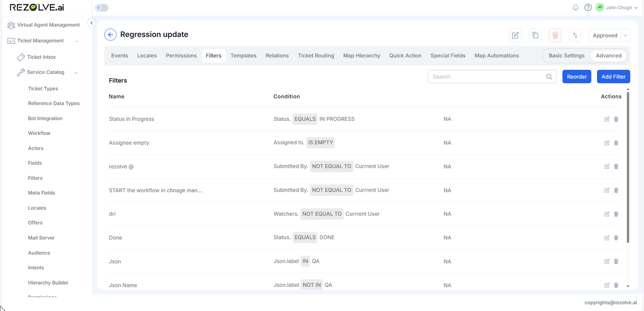Switch to the Templates tab
Screen dimensions: 644x311
tap(243, 55)
